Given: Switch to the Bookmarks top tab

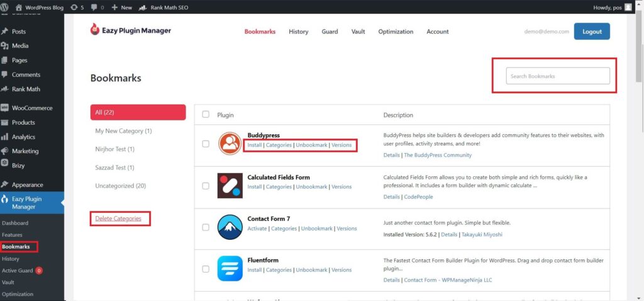Looking at the screenshot, I should [x=260, y=31].
